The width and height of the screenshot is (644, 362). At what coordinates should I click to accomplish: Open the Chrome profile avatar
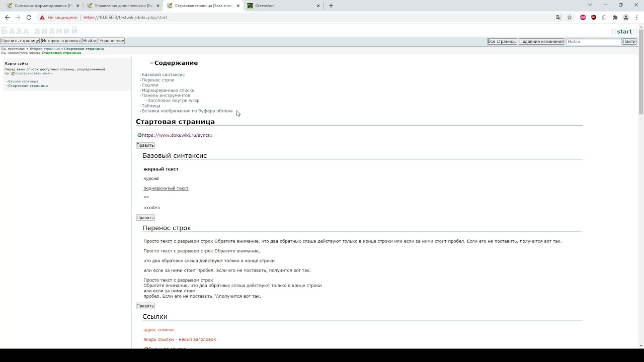pos(626,18)
